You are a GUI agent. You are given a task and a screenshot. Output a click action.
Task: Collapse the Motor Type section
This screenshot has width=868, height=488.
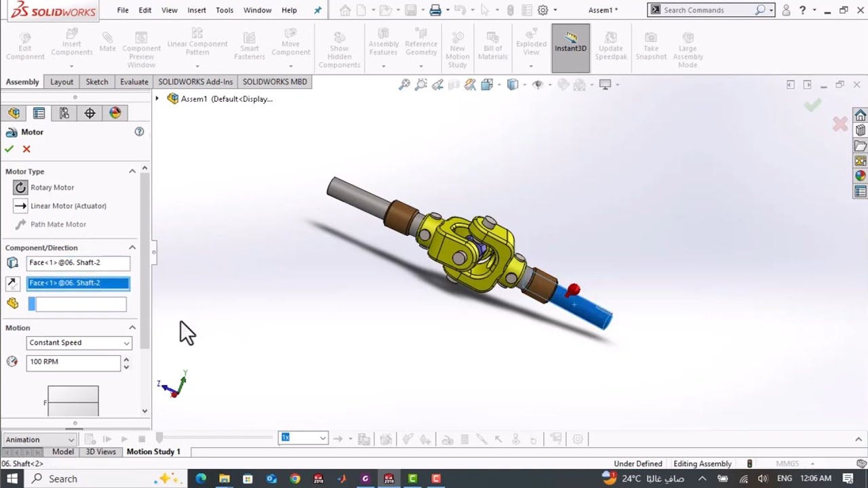click(132, 171)
